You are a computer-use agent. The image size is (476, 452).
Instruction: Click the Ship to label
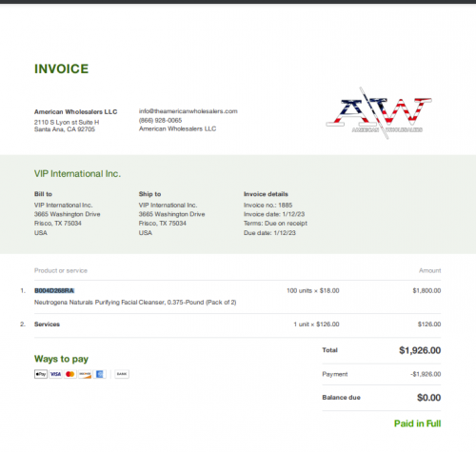tap(149, 194)
